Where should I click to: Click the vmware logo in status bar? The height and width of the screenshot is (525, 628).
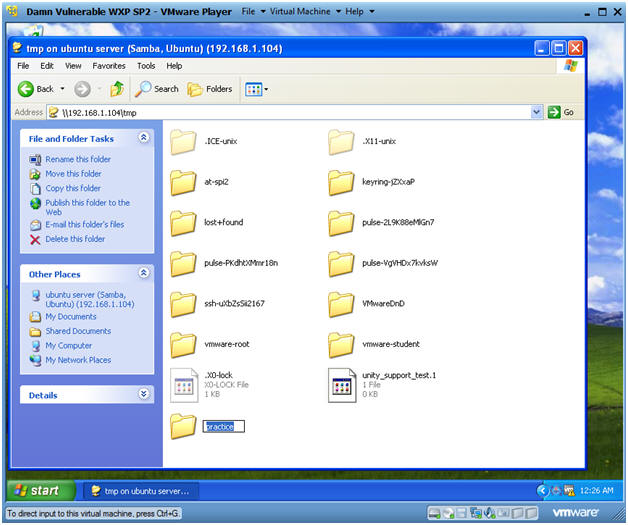(576, 512)
